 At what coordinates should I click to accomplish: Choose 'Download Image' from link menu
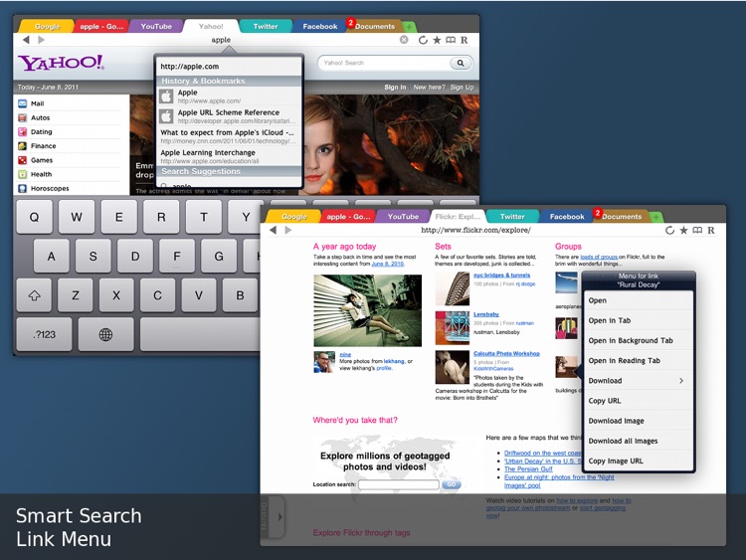click(x=638, y=421)
